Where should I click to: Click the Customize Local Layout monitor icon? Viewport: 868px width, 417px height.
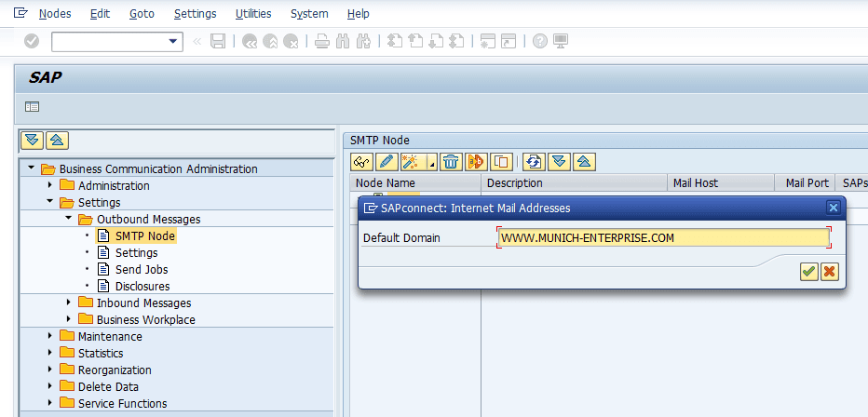pos(561,42)
